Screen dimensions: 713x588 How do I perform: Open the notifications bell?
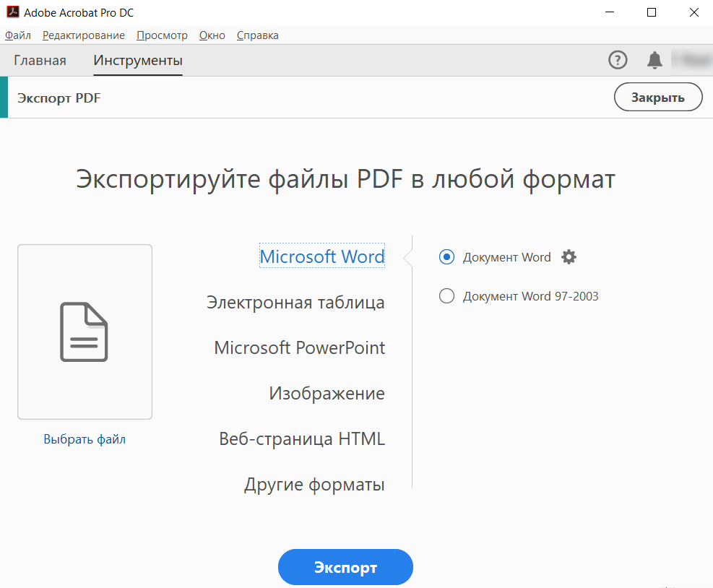click(654, 60)
